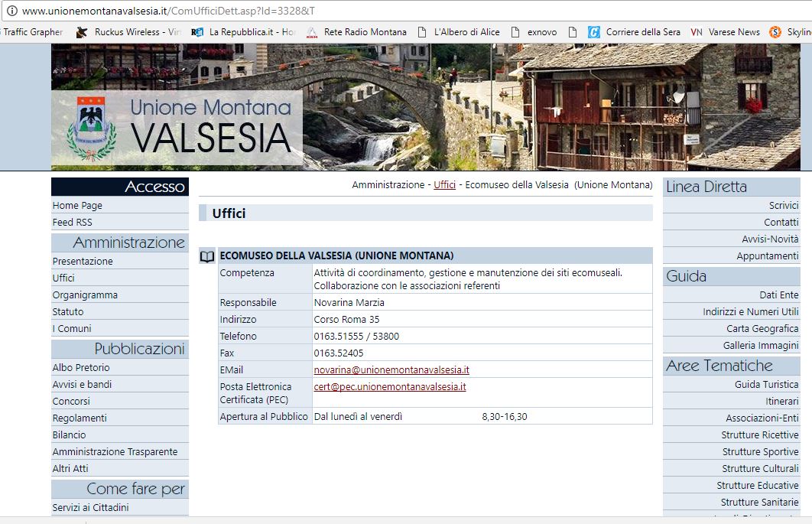
Task: Open Amministrazione Trasparente
Action: click(115, 451)
